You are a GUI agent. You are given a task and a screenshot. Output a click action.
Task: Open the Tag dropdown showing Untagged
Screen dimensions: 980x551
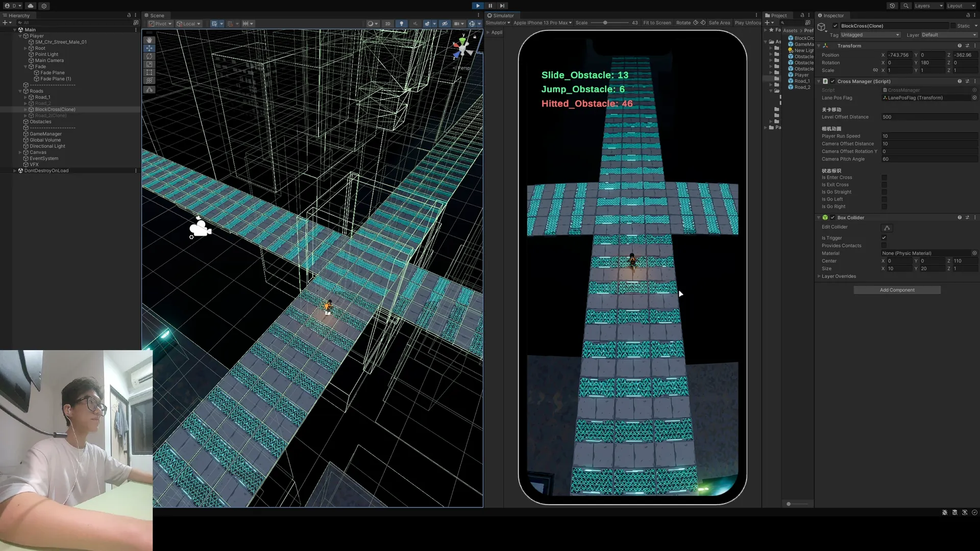[870, 35]
